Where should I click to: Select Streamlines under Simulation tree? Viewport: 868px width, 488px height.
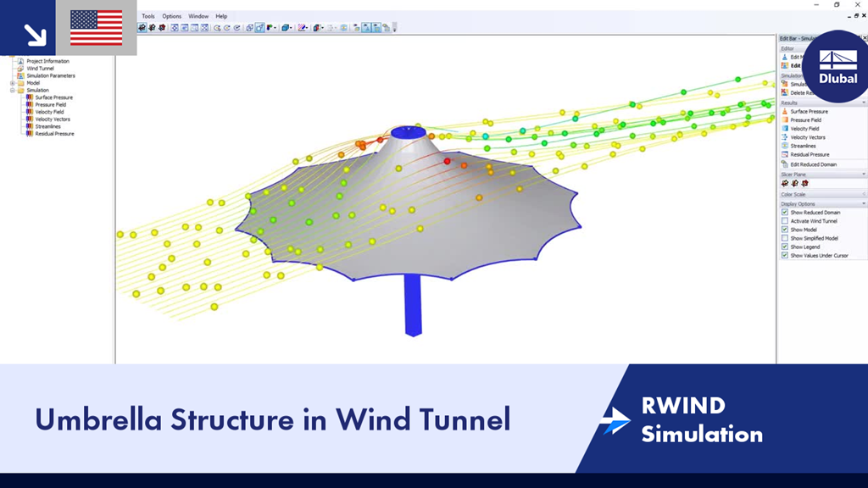pos(47,126)
